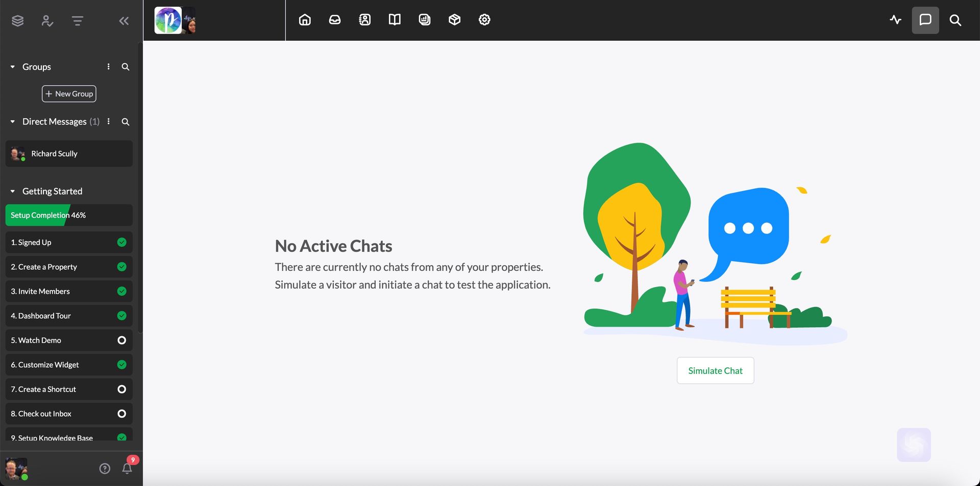Create a New Group
The height and width of the screenshot is (486, 980).
pyautogui.click(x=69, y=94)
